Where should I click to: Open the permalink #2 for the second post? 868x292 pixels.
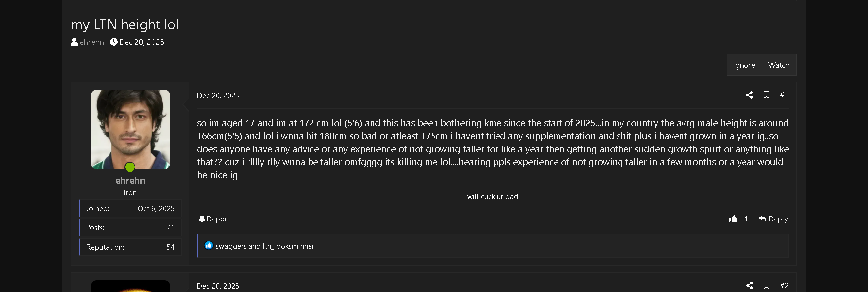click(x=784, y=285)
